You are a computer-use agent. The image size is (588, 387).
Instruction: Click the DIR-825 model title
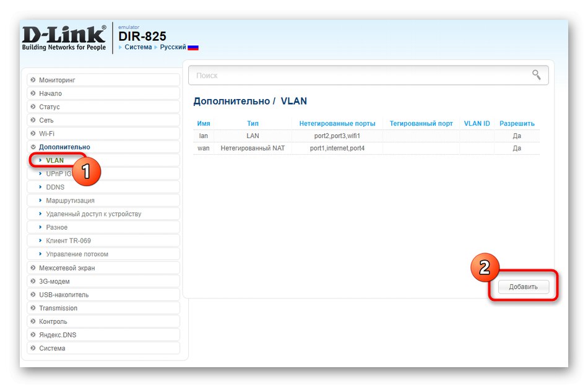point(142,36)
